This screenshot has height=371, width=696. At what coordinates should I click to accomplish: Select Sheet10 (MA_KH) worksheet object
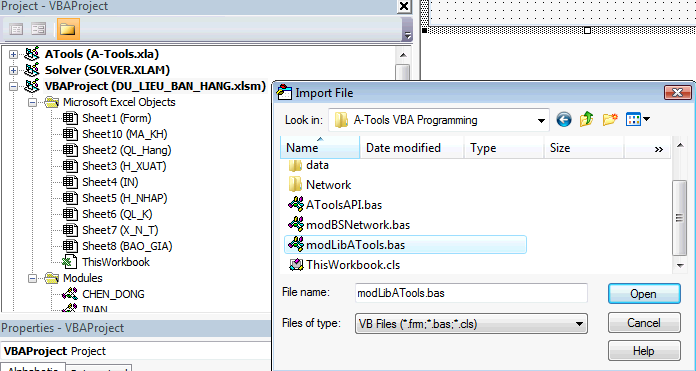tap(125, 134)
